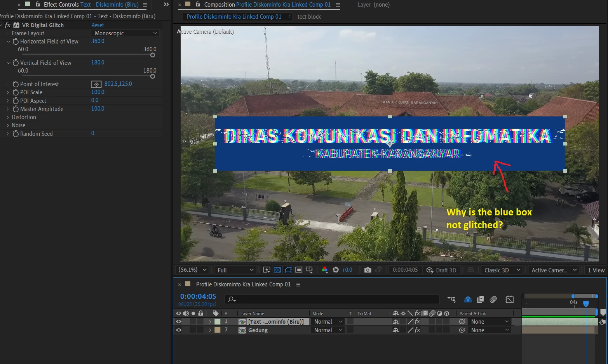Open the timeline panel menu
The height and width of the screenshot is (364, 608).
(x=298, y=284)
